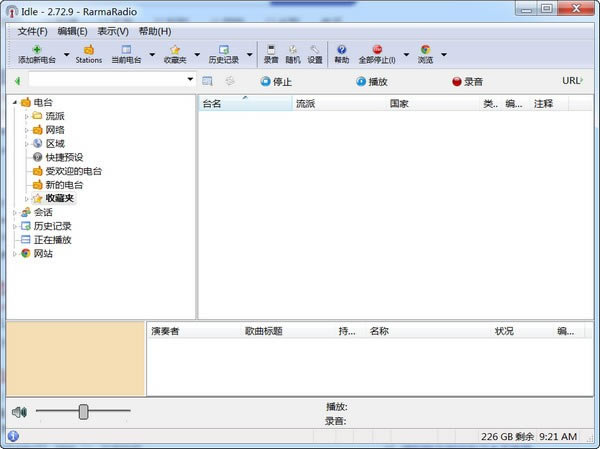Image resolution: width=600 pixels, height=449 pixels.
Task: Click the green back arrow icon
Action: 17,81
